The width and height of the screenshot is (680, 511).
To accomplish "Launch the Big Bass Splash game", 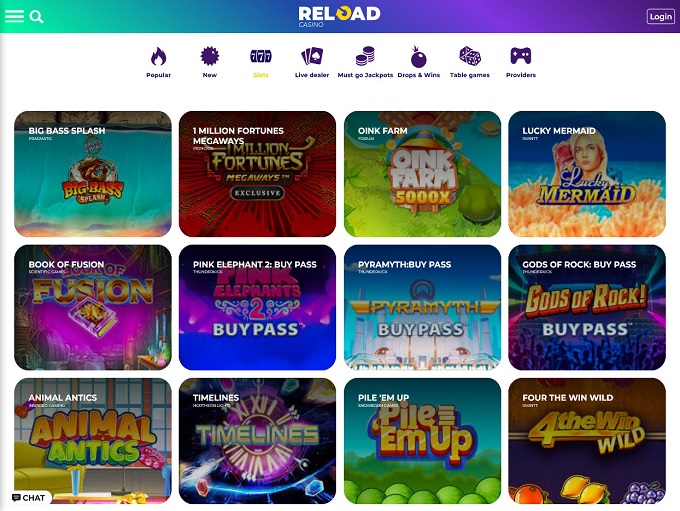I will [93, 174].
